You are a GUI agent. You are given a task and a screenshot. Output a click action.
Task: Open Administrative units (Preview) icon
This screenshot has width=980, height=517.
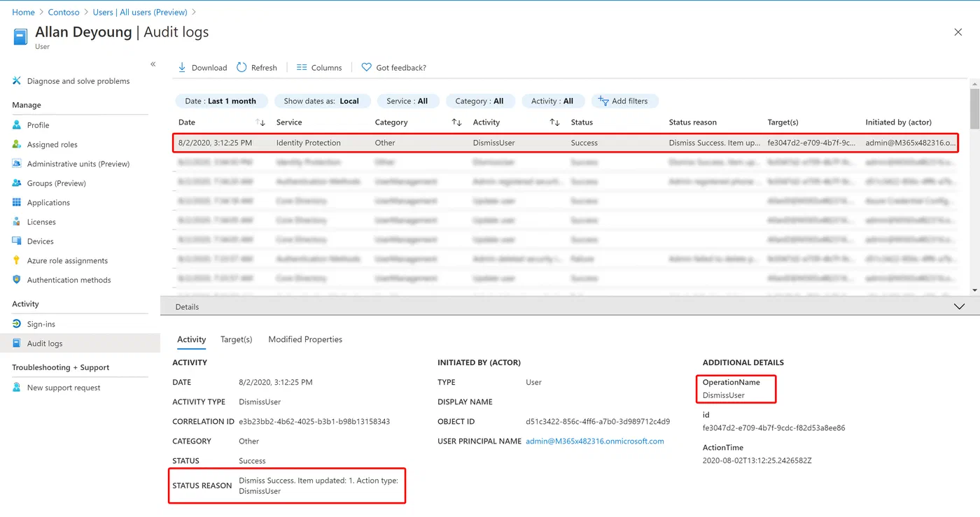point(17,164)
